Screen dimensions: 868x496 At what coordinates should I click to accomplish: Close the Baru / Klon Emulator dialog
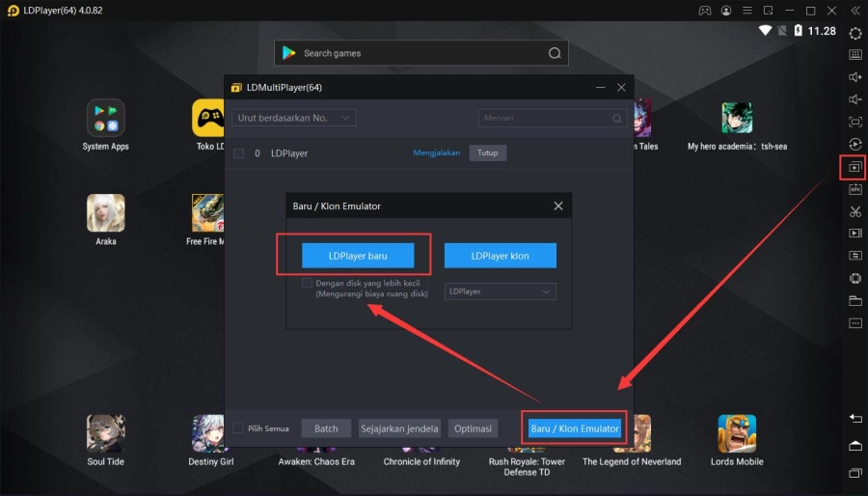(x=558, y=206)
